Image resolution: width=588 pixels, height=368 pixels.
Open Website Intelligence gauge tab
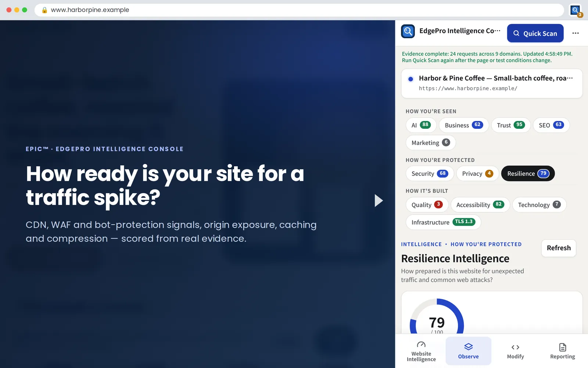(x=421, y=351)
